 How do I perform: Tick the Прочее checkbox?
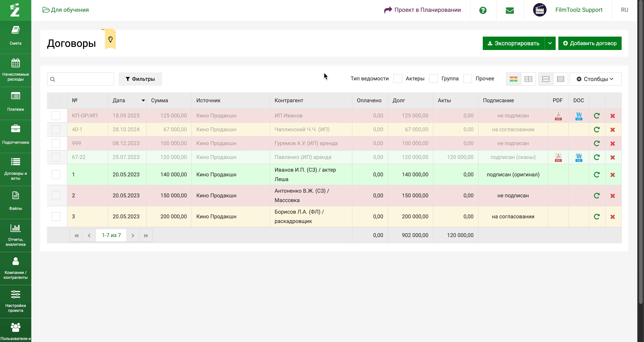coord(467,79)
